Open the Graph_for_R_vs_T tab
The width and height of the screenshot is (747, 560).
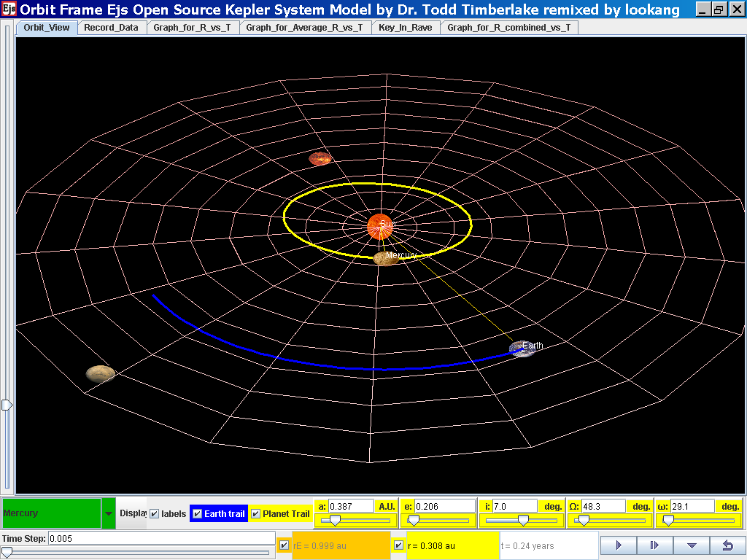click(x=193, y=28)
